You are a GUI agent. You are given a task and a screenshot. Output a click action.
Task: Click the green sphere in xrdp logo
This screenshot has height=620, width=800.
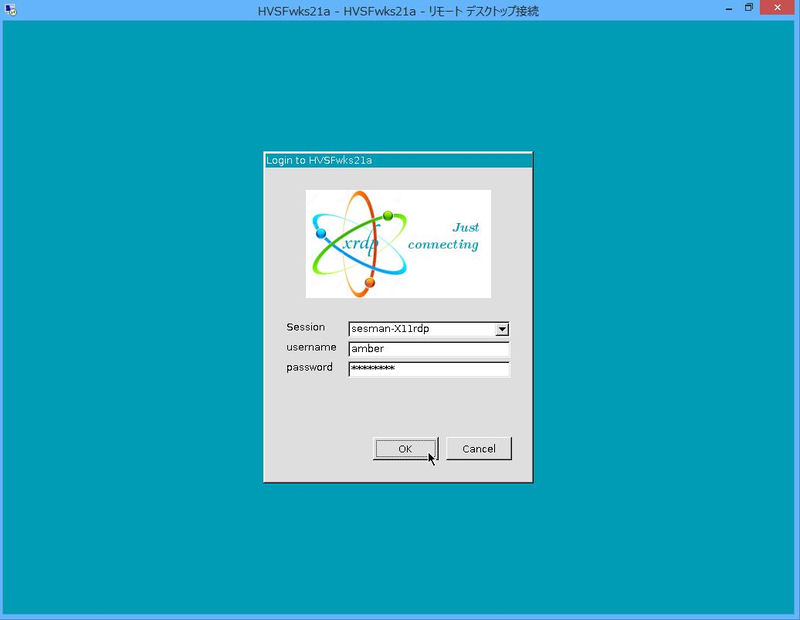click(388, 216)
